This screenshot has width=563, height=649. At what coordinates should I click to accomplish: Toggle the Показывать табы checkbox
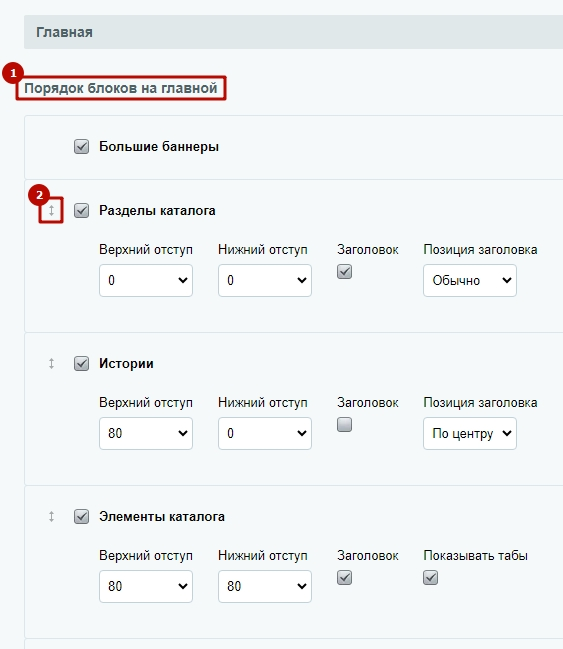pyautogui.click(x=431, y=578)
